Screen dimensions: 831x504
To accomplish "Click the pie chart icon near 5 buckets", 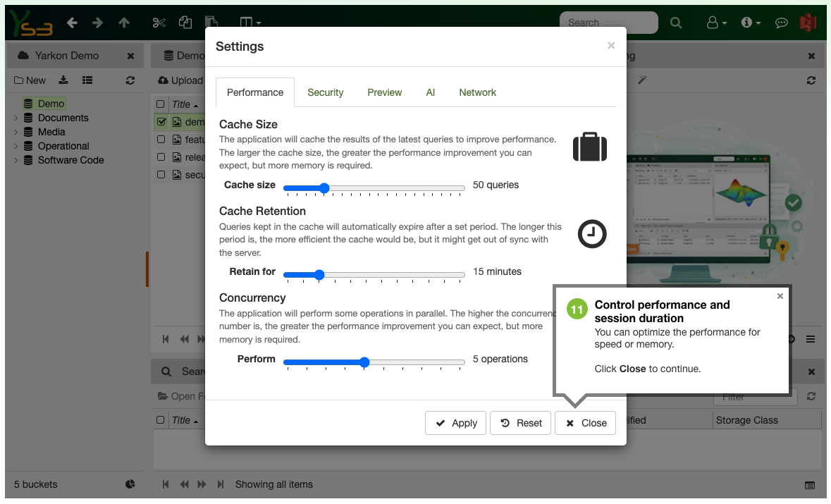I will [130, 484].
